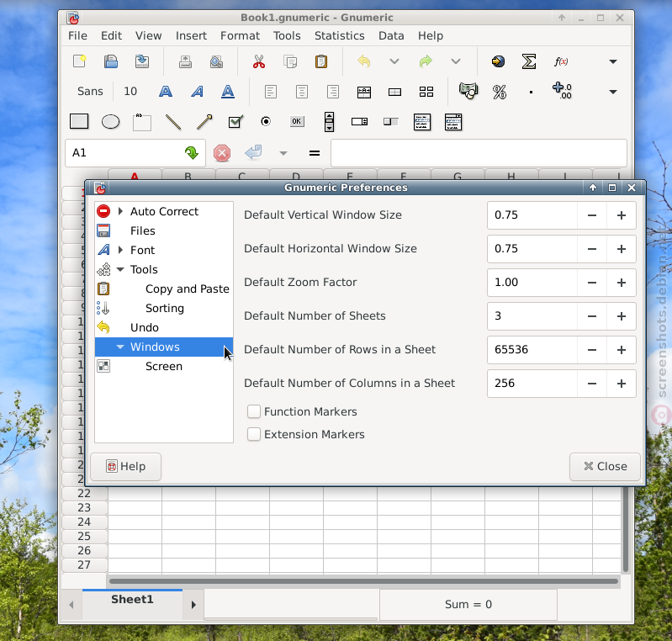Insert a radio button object

pos(266,121)
